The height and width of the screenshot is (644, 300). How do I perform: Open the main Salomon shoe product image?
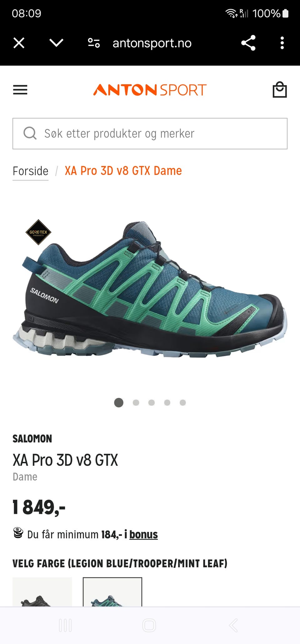(150, 289)
